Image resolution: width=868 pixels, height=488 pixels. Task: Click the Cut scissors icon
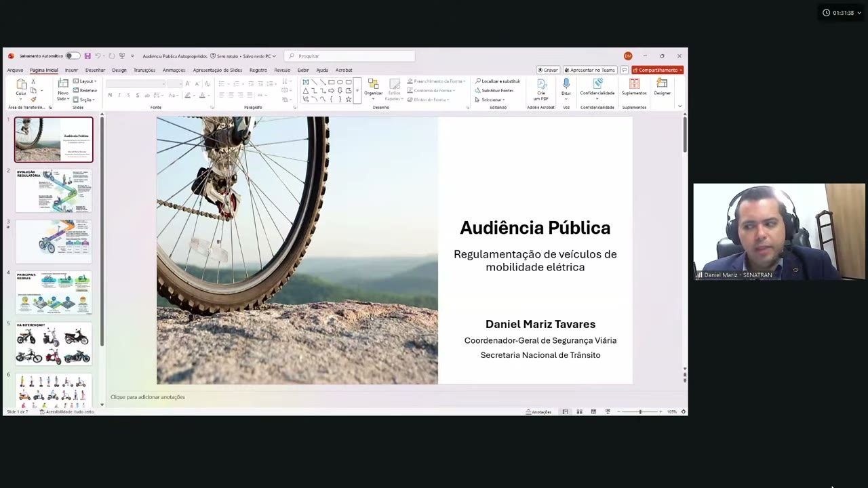(x=33, y=81)
